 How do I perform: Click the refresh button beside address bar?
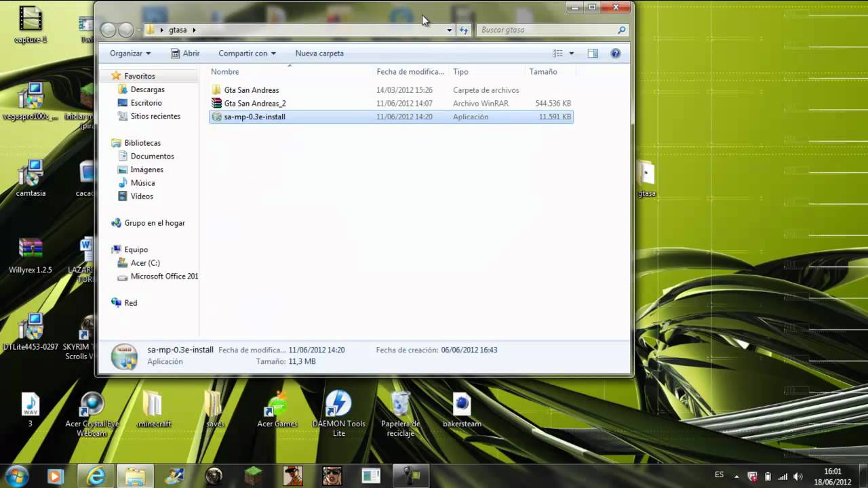click(x=464, y=30)
